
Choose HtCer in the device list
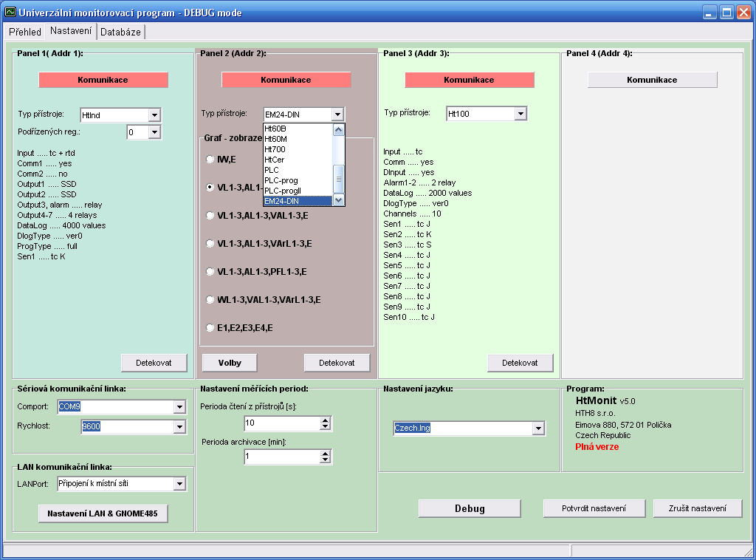tap(298, 160)
